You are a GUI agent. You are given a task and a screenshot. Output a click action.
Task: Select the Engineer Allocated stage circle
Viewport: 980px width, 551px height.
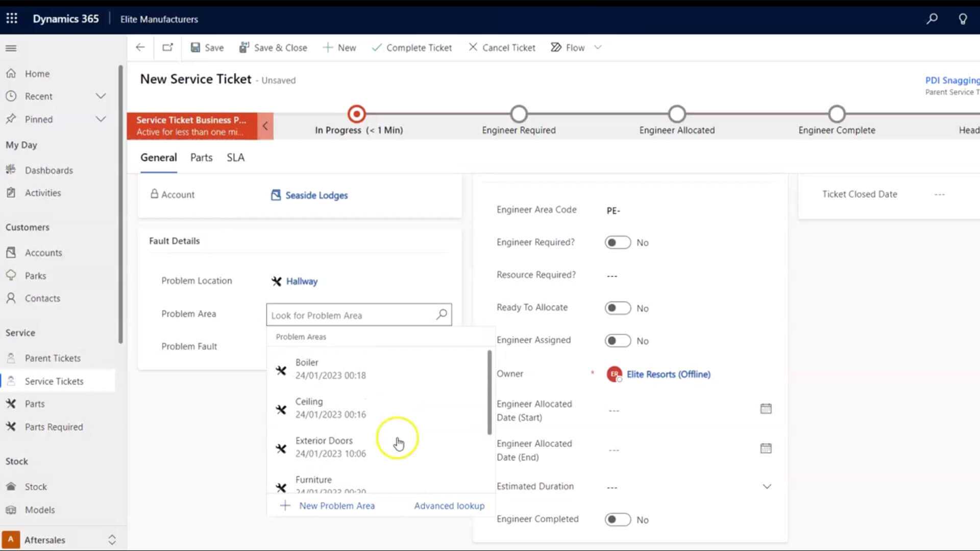coord(677,114)
